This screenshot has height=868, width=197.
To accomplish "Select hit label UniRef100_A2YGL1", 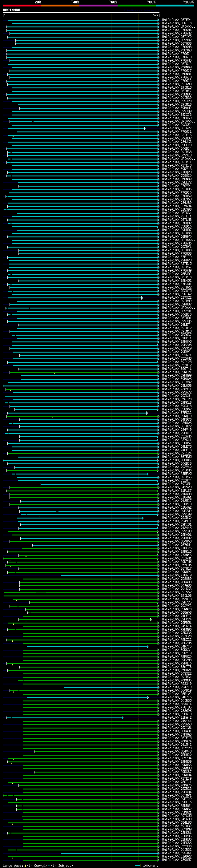I will point(176,440).
